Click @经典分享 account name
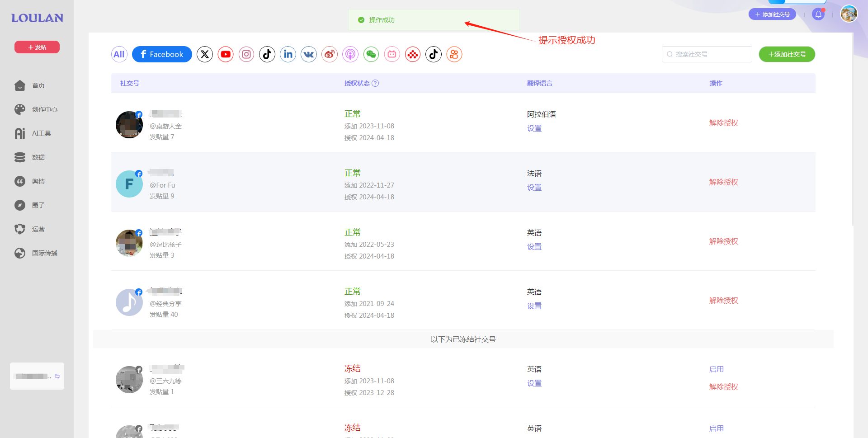 165,304
